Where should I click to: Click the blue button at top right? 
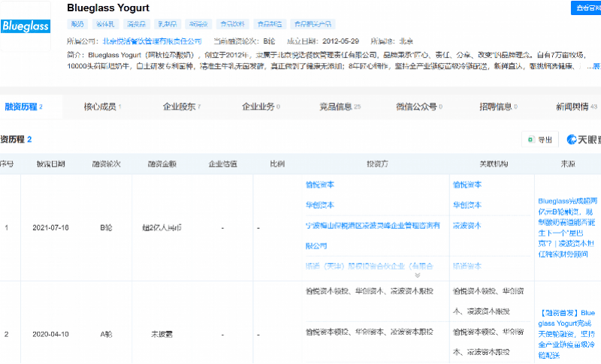[x=584, y=8]
